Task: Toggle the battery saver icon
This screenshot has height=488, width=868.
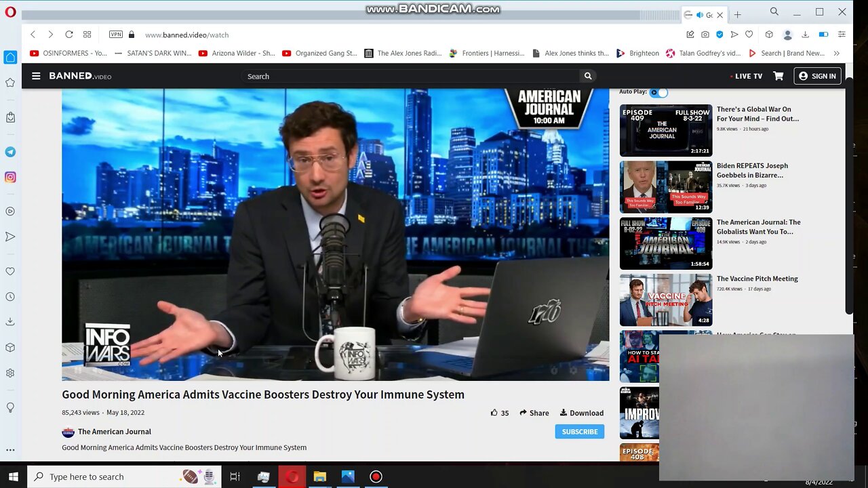Action: click(823, 35)
